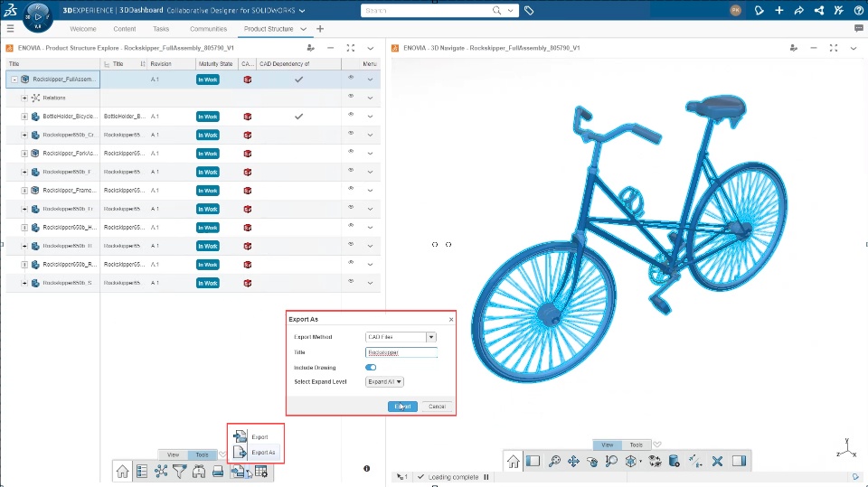Open the Select Expand Level dropdown

click(x=384, y=382)
